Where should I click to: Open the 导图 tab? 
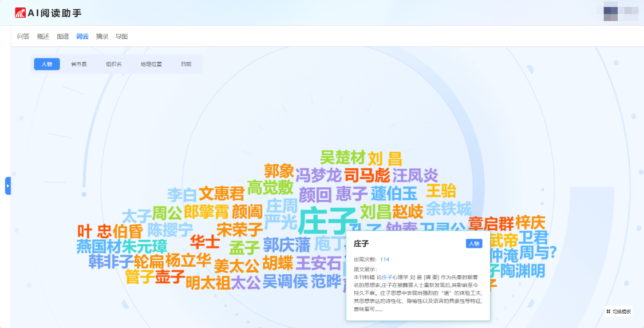click(121, 37)
